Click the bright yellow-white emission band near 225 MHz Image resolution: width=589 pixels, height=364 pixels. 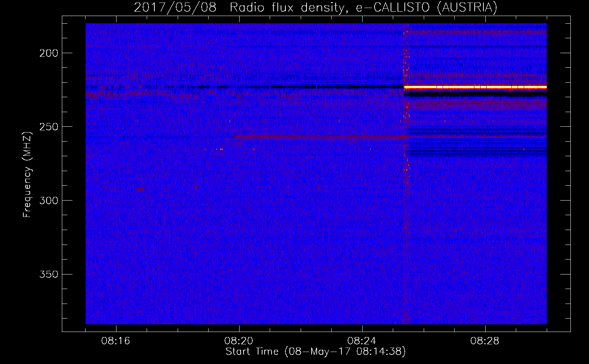475,87
